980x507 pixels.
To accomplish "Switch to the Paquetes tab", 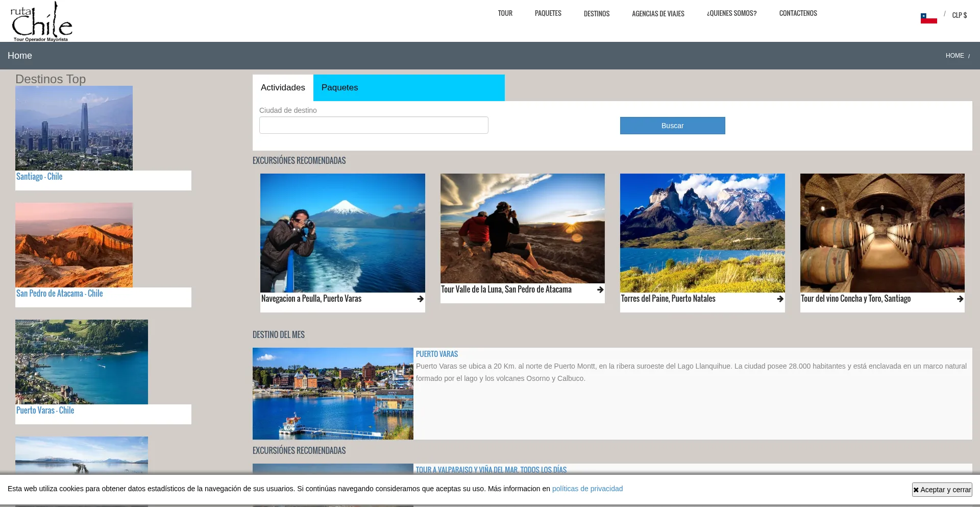I will point(339,88).
